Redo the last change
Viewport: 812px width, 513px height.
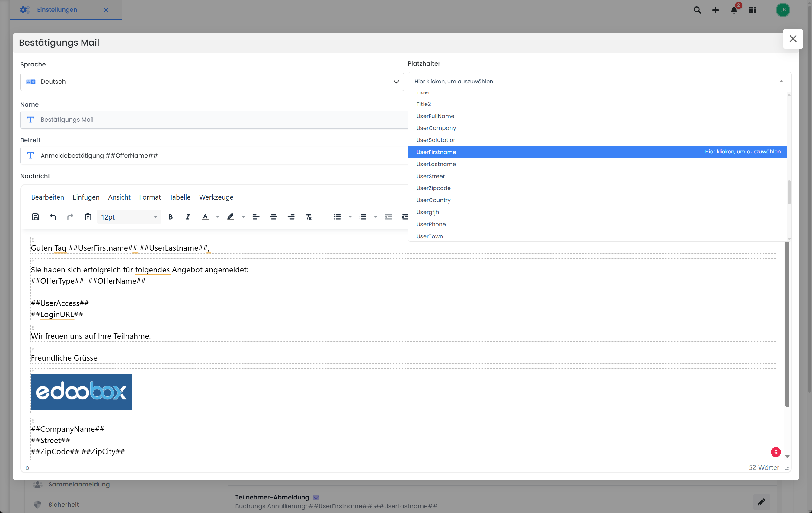tap(70, 217)
